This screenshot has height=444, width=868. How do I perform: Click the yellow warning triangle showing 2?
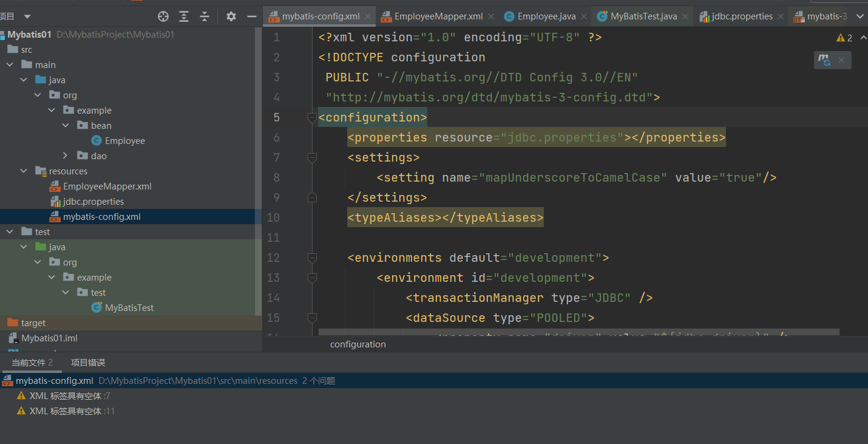[840, 37]
